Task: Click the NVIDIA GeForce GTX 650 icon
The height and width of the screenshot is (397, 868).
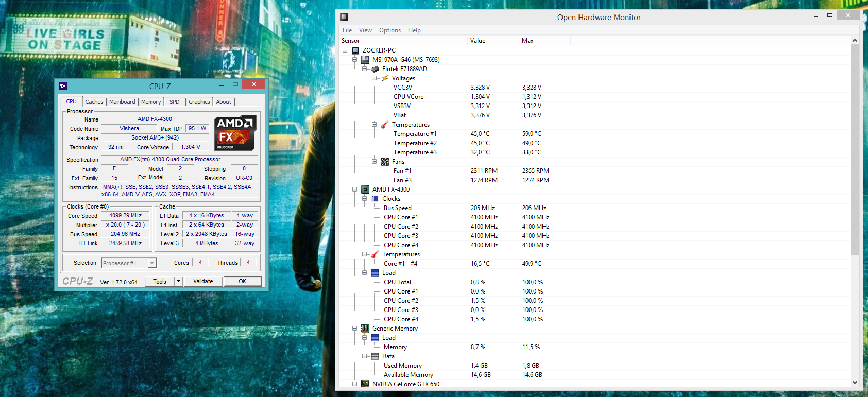Action: coord(365,384)
